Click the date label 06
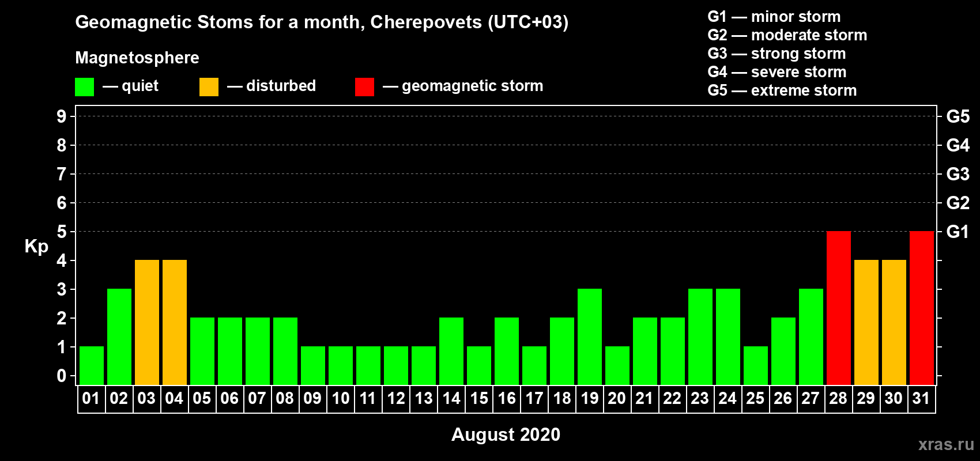980x461 pixels. pos(229,399)
